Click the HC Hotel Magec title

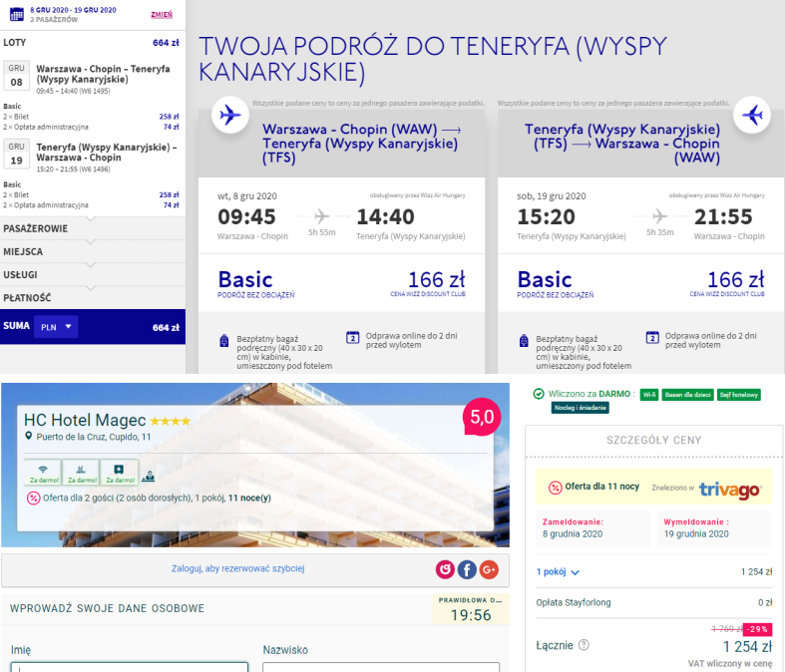click(85, 420)
